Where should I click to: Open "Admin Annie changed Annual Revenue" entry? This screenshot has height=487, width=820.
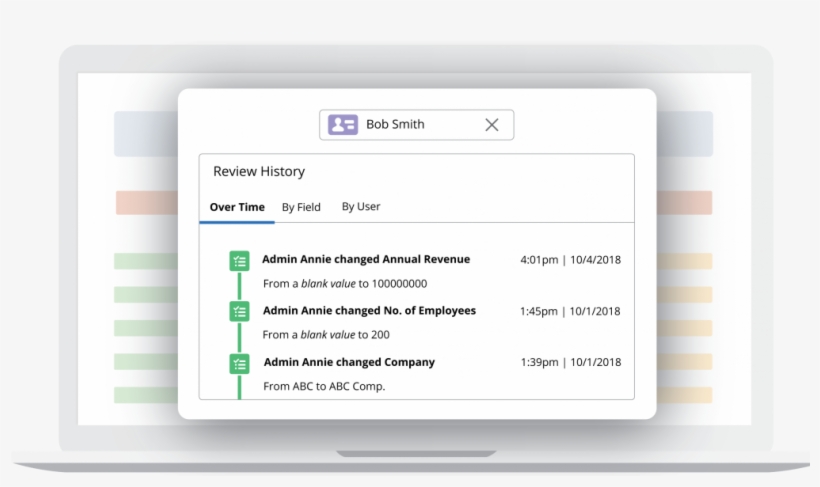(366, 259)
